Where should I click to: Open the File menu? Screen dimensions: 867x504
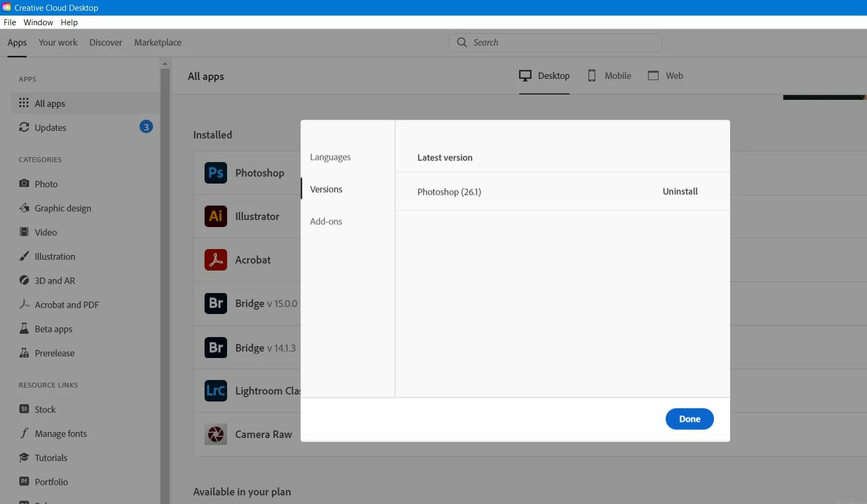point(10,23)
